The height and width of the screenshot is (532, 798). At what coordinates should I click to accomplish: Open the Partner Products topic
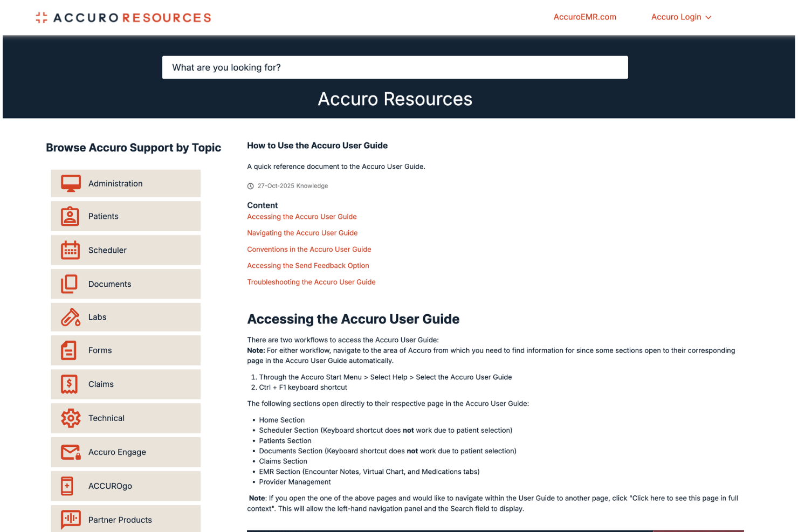click(x=126, y=519)
